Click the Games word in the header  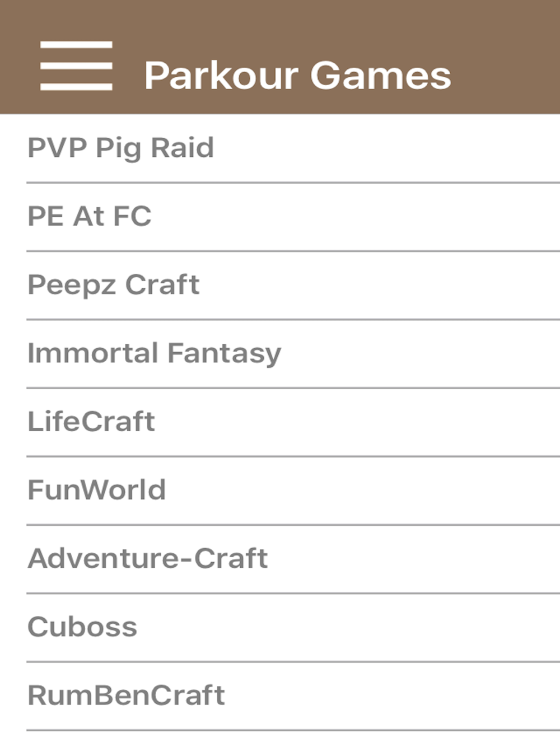pos(381,75)
